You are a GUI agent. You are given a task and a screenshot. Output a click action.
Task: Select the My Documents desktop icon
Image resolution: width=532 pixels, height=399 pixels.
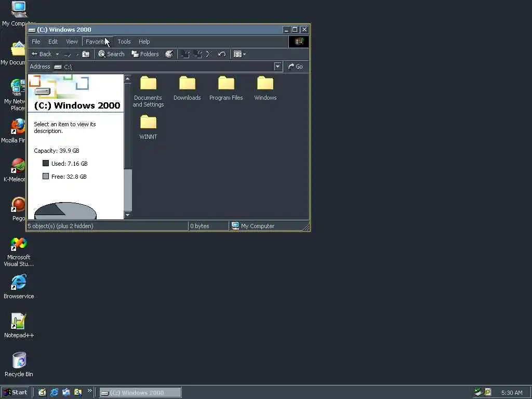[x=14, y=54]
